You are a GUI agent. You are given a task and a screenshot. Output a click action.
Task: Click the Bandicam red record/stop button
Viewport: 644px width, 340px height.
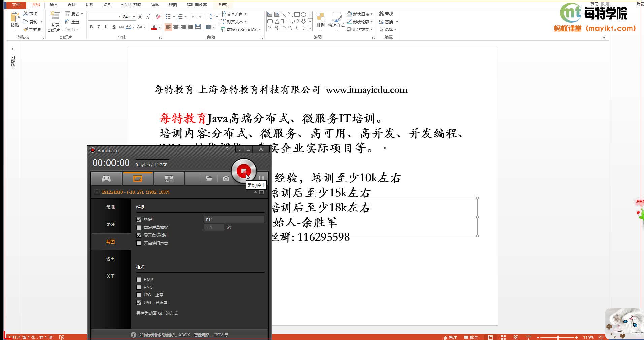(244, 171)
